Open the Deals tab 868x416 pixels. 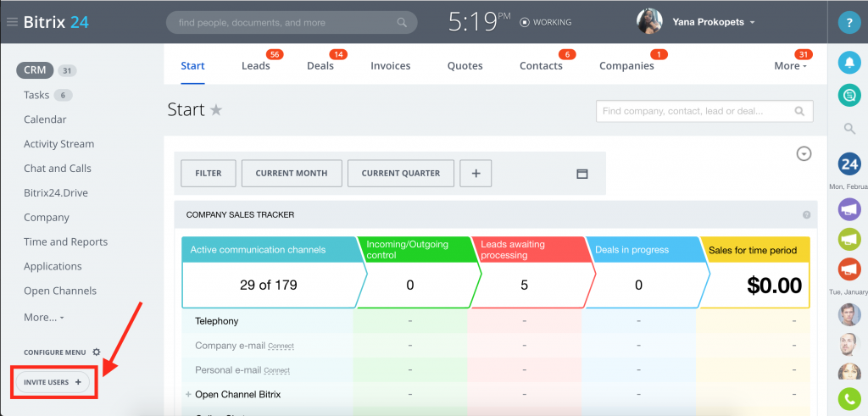click(320, 66)
